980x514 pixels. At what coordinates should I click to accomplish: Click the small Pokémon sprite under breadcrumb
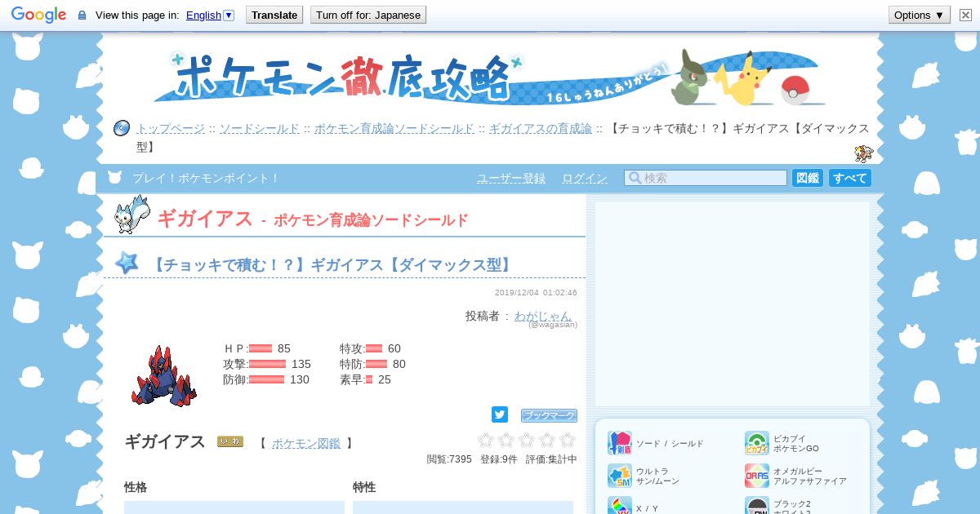863,153
